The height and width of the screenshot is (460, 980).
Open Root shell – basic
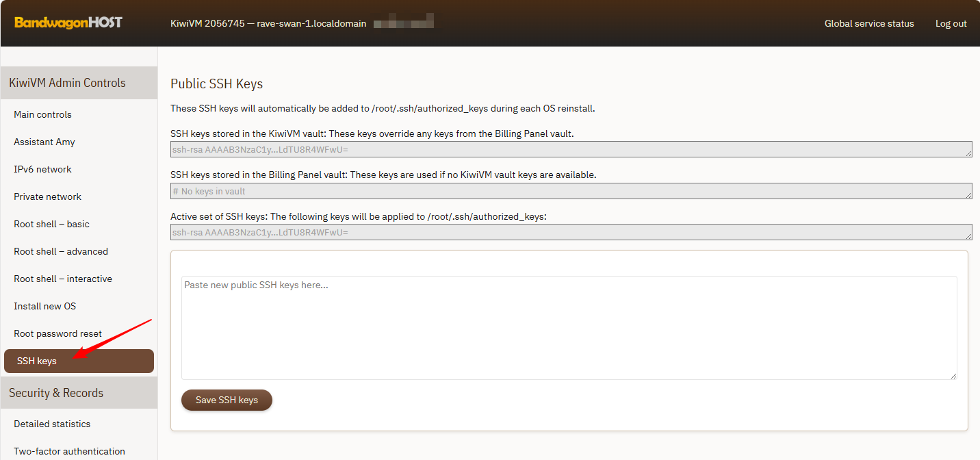point(51,224)
